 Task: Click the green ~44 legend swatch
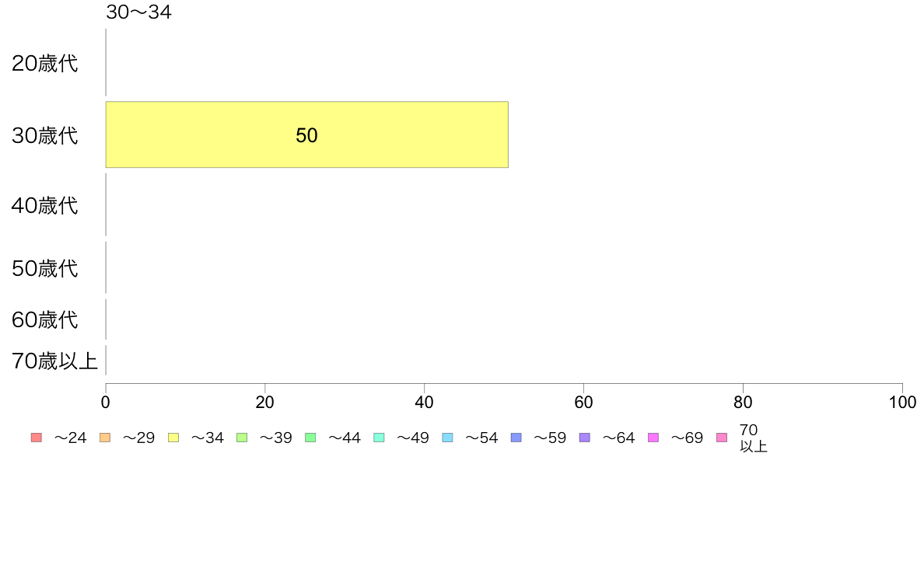310,438
